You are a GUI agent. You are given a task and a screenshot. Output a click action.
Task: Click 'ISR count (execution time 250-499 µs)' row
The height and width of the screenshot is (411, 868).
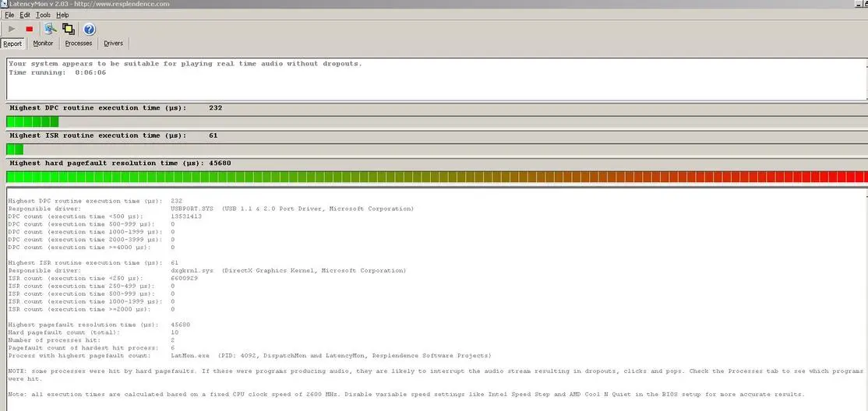91,286
